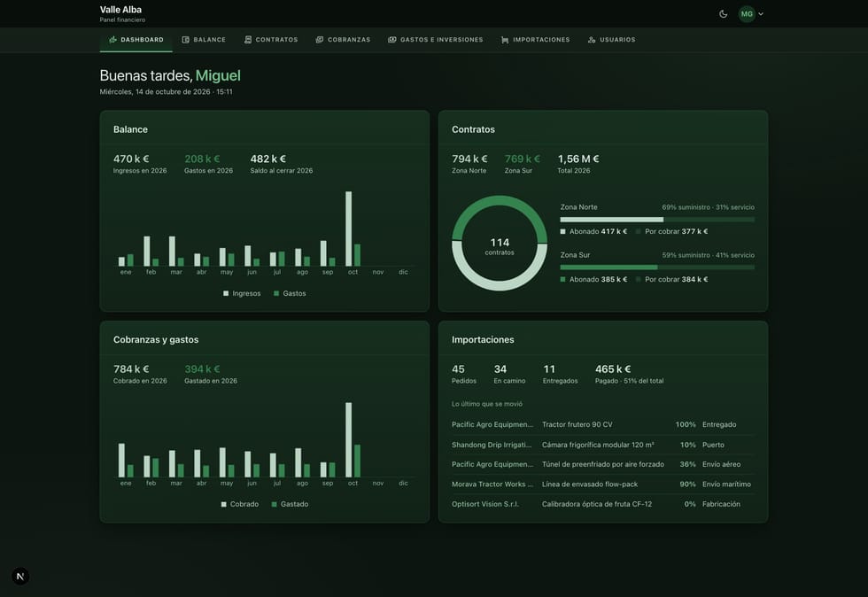The height and width of the screenshot is (597, 868).
Task: Toggle dark mode with the moon icon
Action: coord(723,14)
